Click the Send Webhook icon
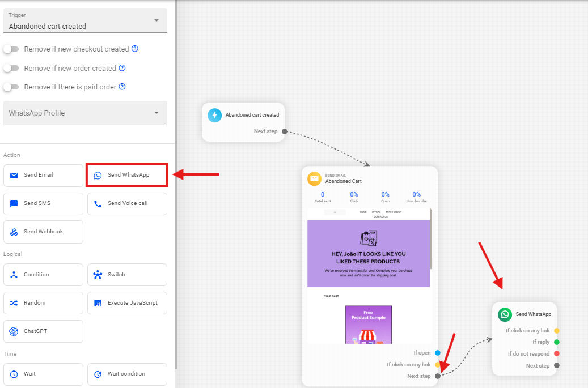 point(14,232)
